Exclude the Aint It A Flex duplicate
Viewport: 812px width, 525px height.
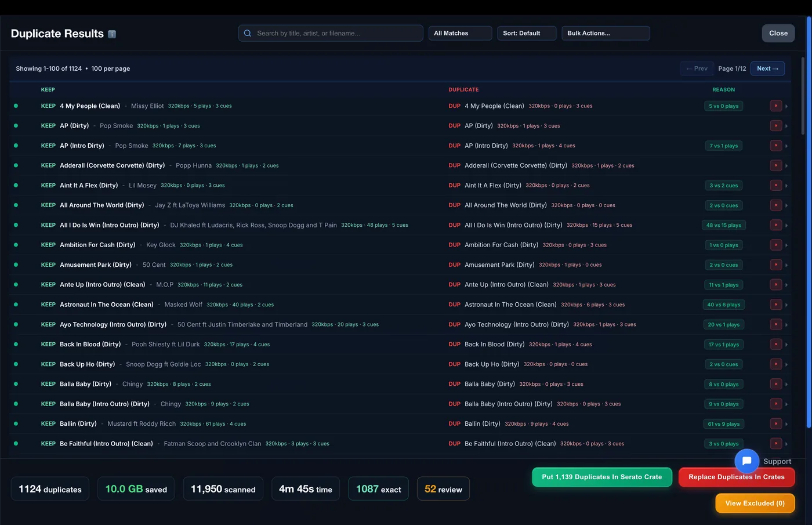[x=776, y=186]
